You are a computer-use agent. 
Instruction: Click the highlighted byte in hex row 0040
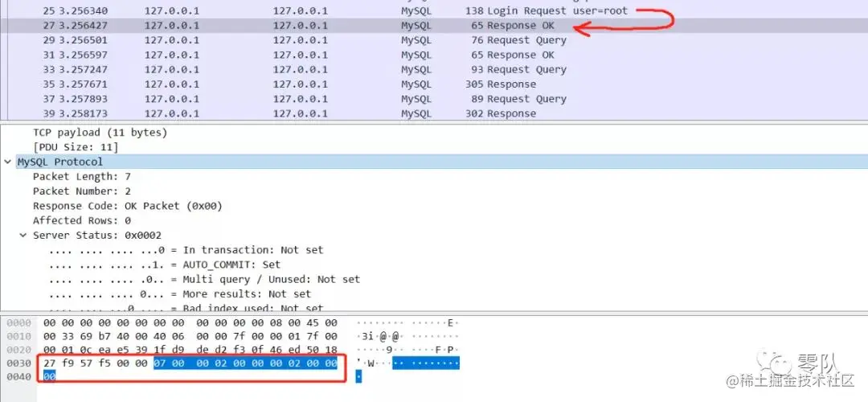pyautogui.click(x=49, y=376)
